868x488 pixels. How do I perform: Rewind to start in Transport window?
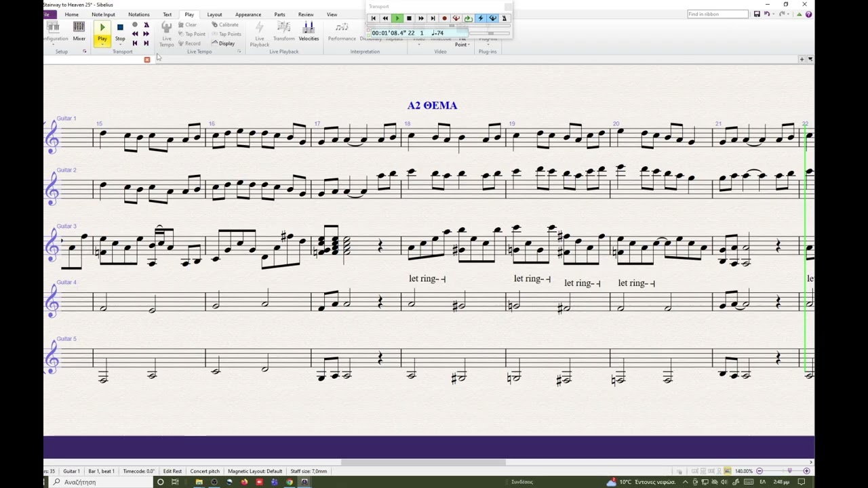[x=373, y=18]
